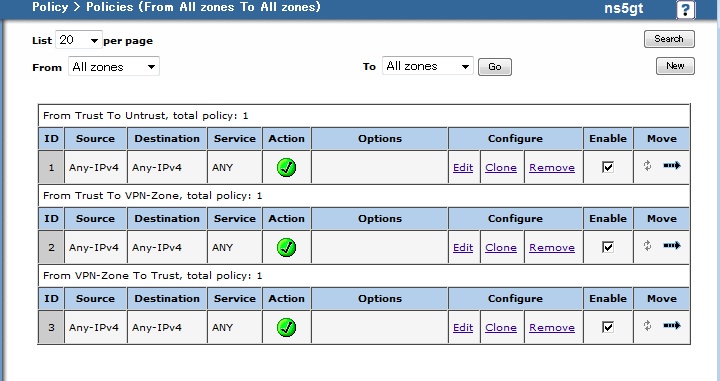The height and width of the screenshot is (381, 720).
Task: Remove policy 3
Action: point(552,327)
